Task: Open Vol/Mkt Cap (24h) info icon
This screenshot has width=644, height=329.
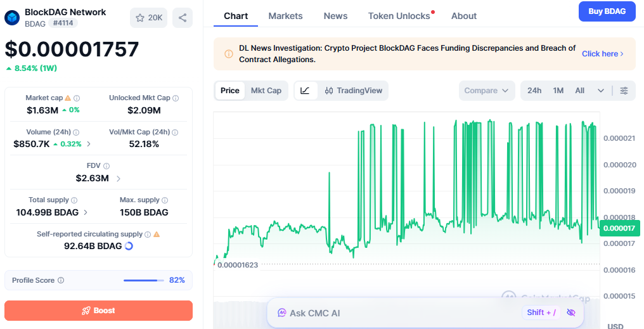Action: [x=175, y=132]
